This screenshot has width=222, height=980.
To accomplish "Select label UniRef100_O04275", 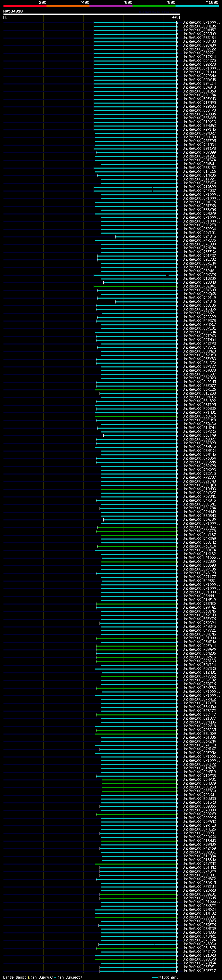I will tap(199, 60).
